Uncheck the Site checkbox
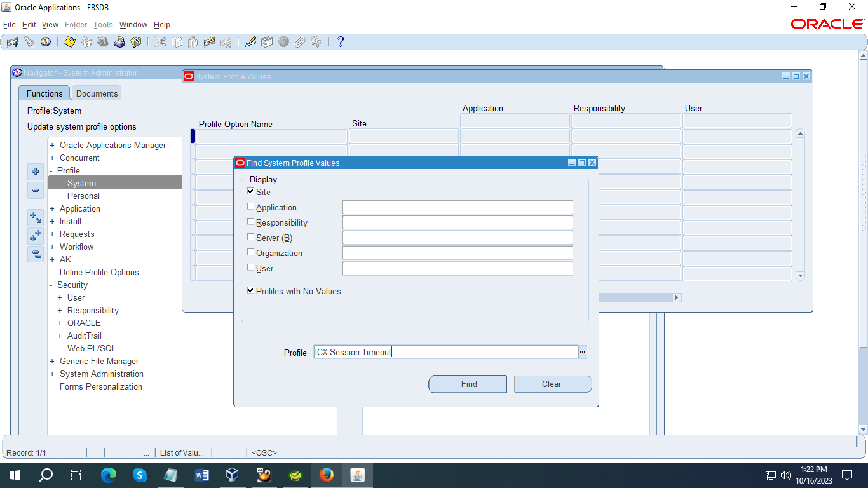The height and width of the screenshot is (488, 868). coord(251,191)
